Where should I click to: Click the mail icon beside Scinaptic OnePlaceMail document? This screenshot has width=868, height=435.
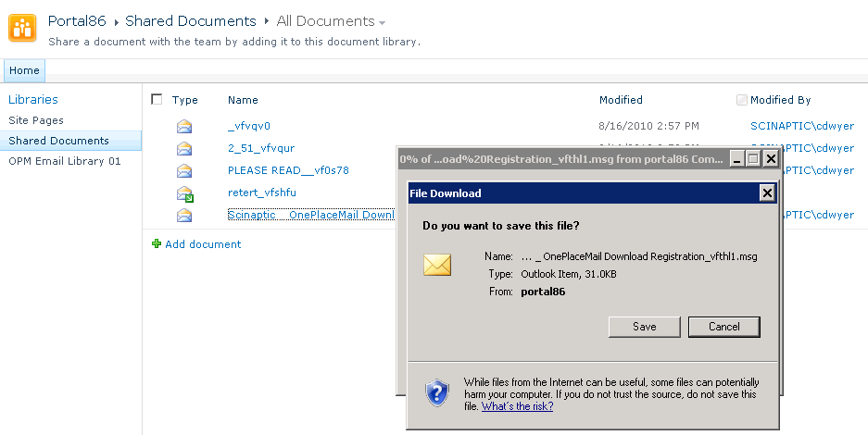point(184,215)
